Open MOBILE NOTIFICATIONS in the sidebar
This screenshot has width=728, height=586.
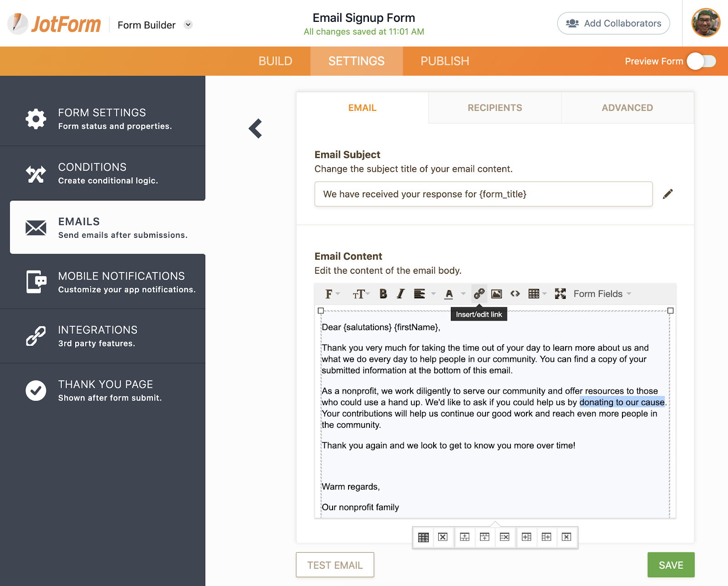[x=102, y=282]
